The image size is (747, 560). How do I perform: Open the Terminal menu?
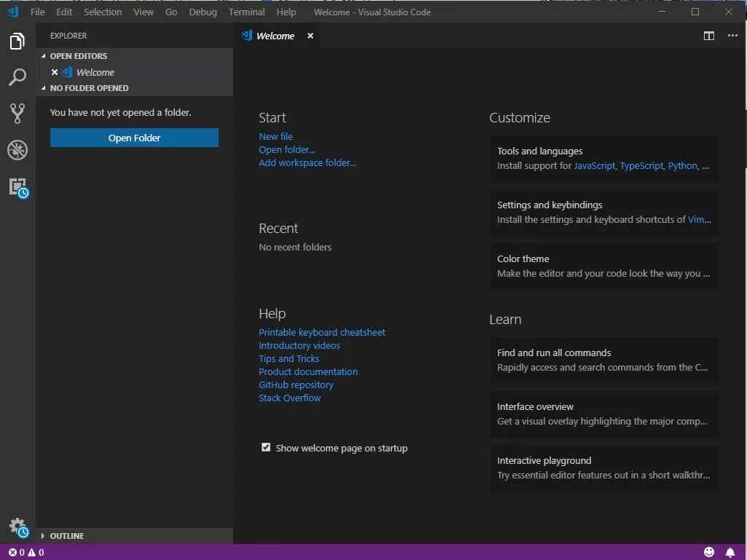click(x=247, y=12)
